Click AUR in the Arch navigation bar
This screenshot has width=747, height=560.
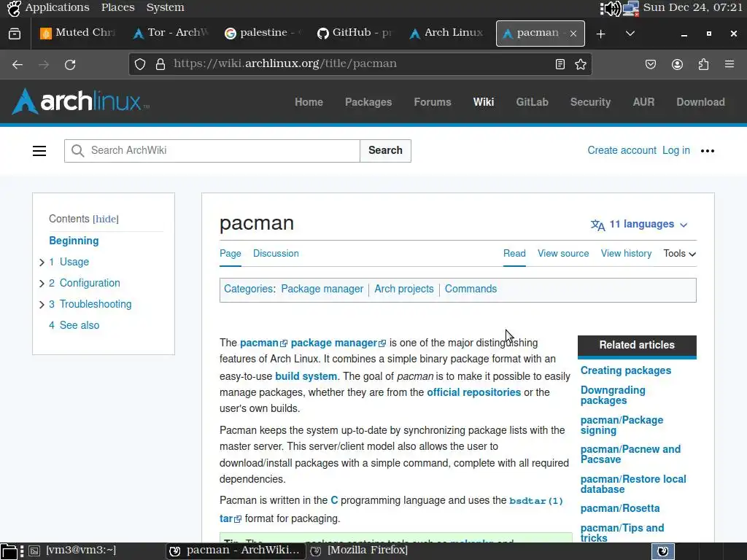(x=643, y=102)
